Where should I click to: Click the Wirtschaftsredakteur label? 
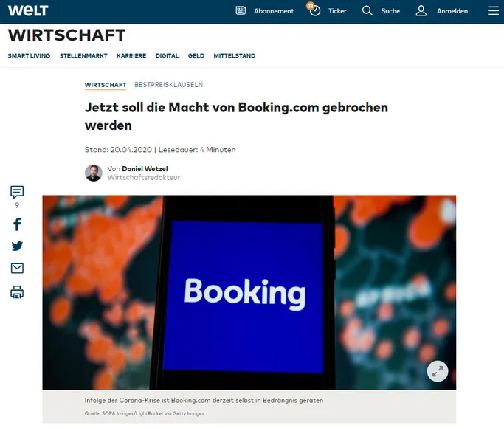coord(144,177)
